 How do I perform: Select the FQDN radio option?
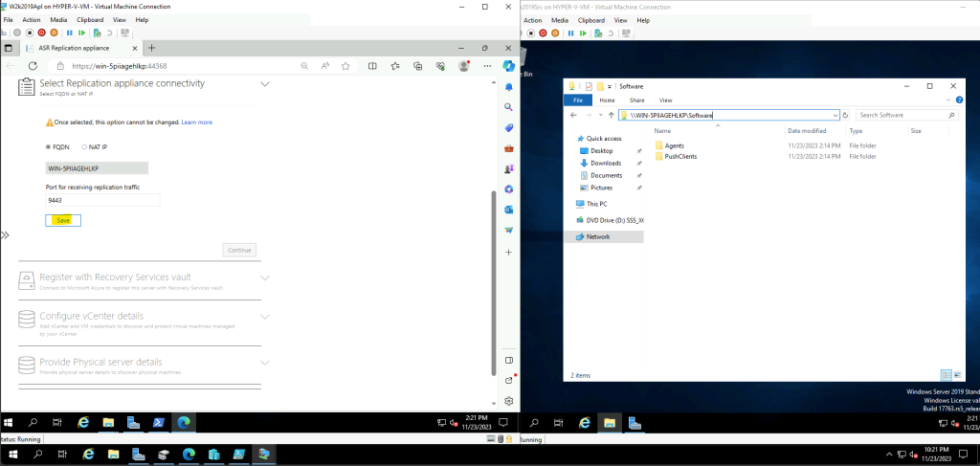click(x=48, y=146)
